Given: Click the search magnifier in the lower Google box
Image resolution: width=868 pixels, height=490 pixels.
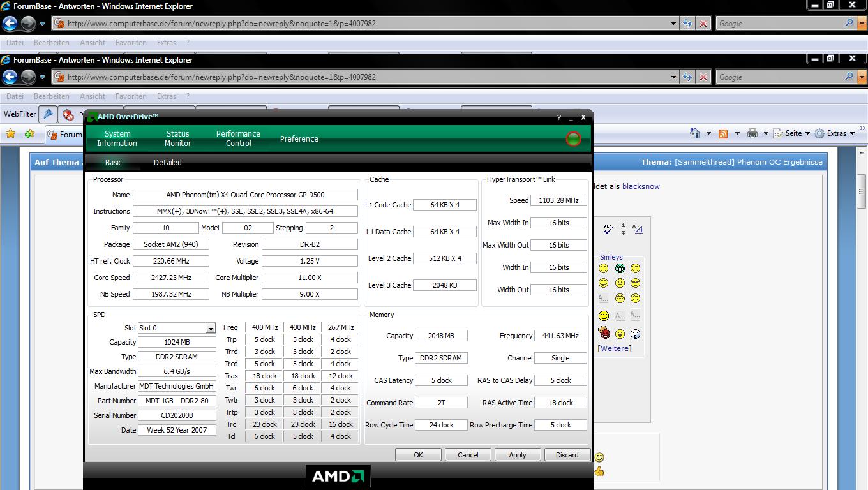Looking at the screenshot, I should tap(849, 77).
